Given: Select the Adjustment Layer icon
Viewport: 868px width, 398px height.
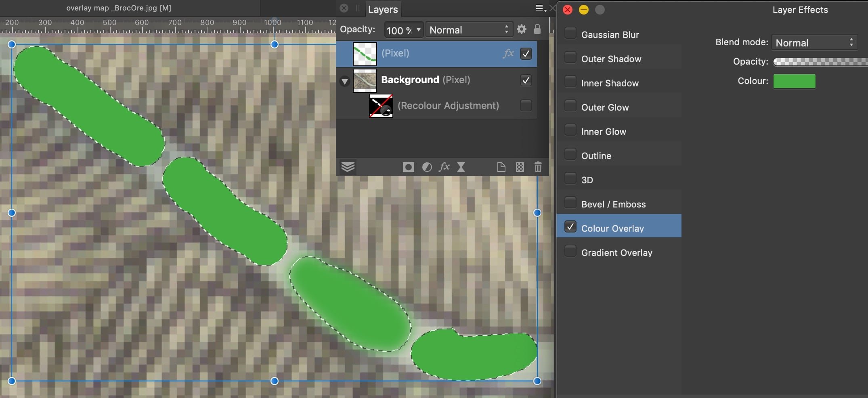Looking at the screenshot, I should click(427, 167).
